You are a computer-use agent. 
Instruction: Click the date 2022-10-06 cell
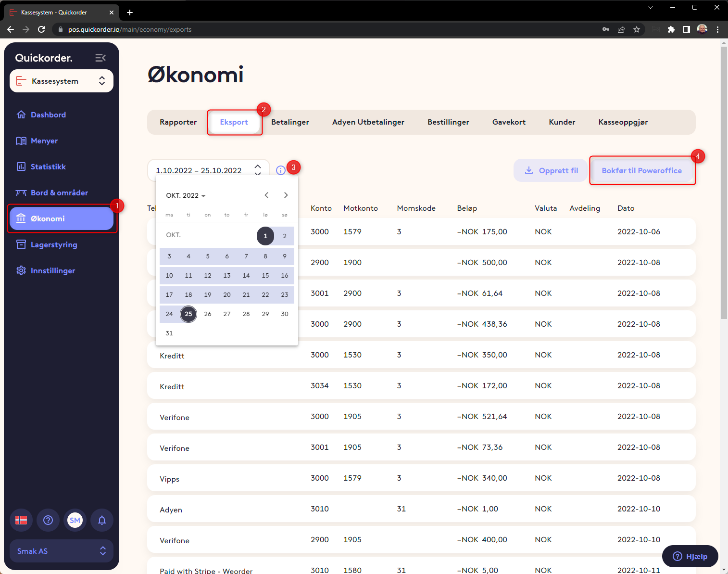coord(639,231)
